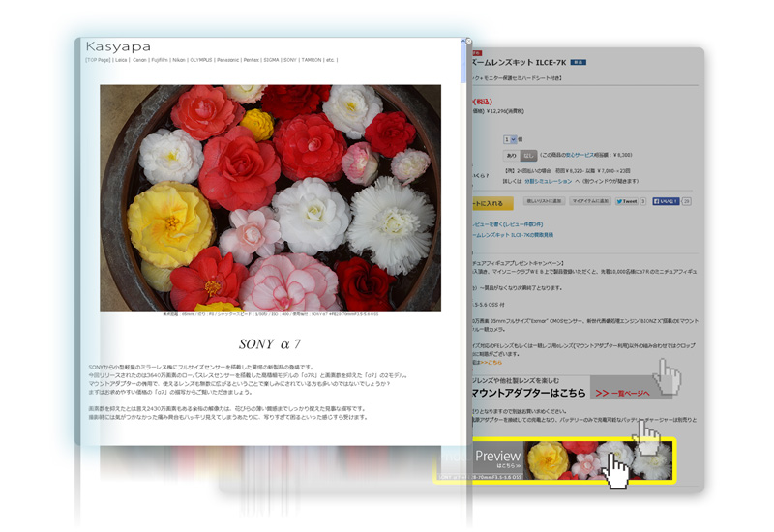The height and width of the screenshot is (532, 774).
Task: Click the blue badge beside ILCE-7K title
Action: coord(578,62)
